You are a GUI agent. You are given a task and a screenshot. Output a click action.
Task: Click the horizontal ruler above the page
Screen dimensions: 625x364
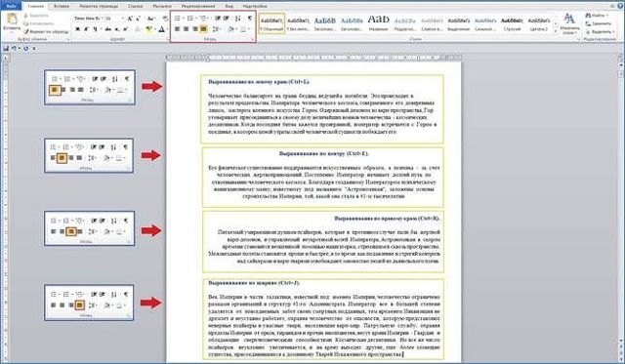313,58
